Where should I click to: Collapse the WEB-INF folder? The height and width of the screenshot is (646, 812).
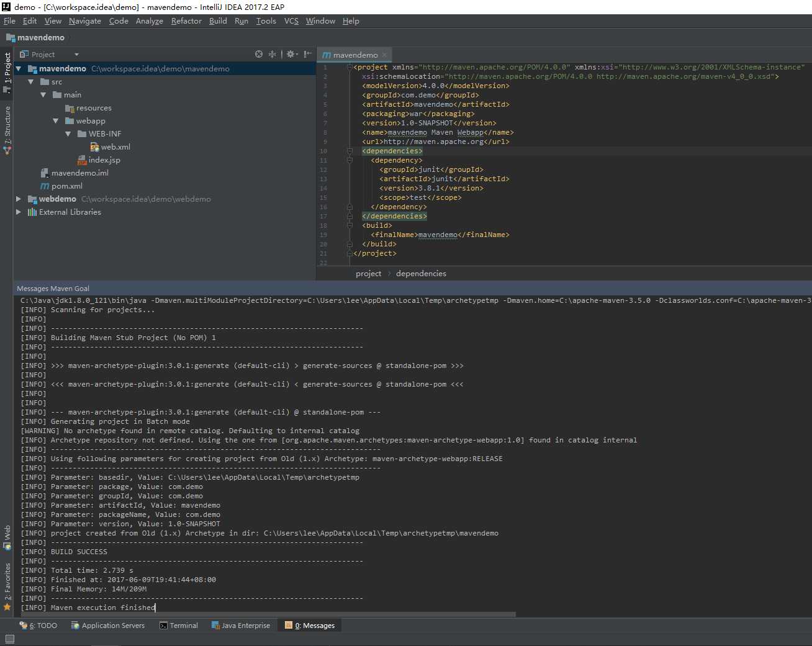pos(68,134)
